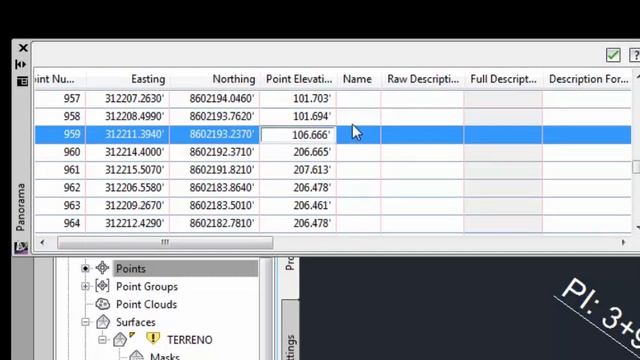The width and height of the screenshot is (640, 360).
Task: Select point number 962 cell
Action: [x=60, y=188]
